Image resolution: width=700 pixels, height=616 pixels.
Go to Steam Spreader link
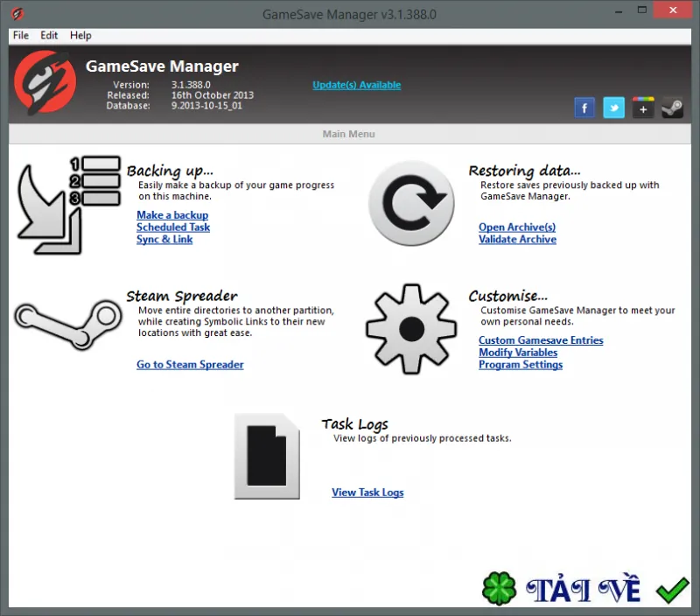click(190, 365)
